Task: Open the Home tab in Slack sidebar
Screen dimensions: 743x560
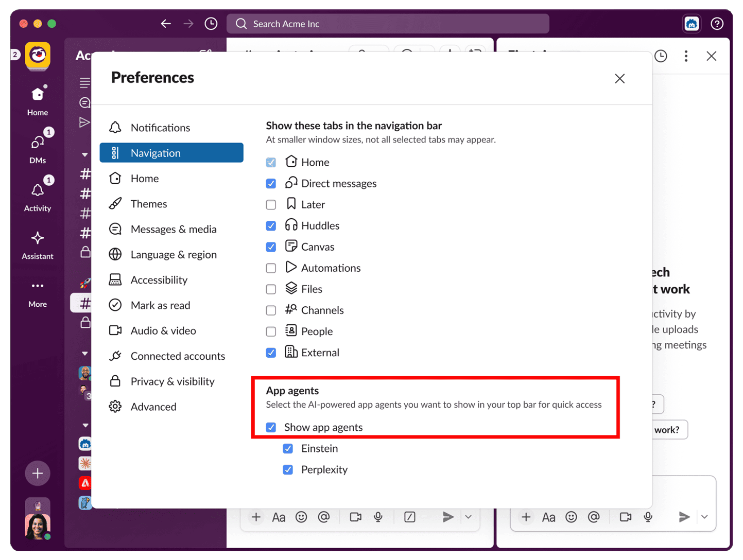Action: (x=38, y=101)
